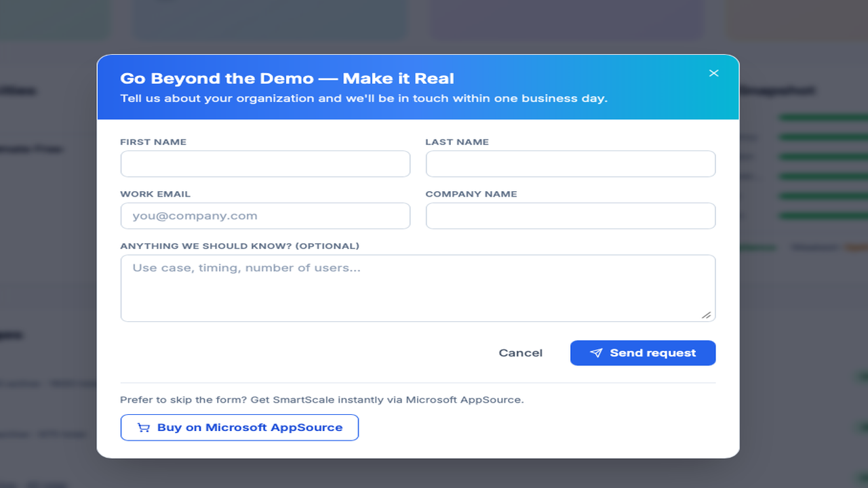Click the textarea resize grip icon
868x488 pixels.
(x=706, y=314)
